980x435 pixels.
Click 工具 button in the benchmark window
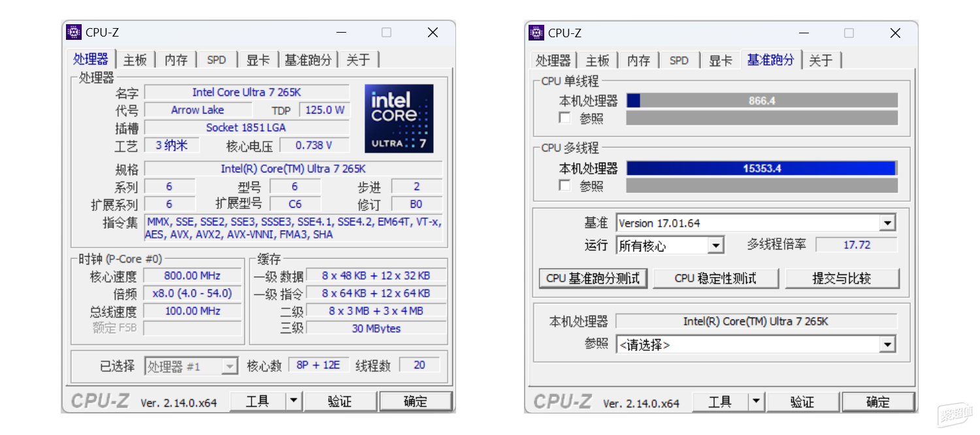point(720,402)
